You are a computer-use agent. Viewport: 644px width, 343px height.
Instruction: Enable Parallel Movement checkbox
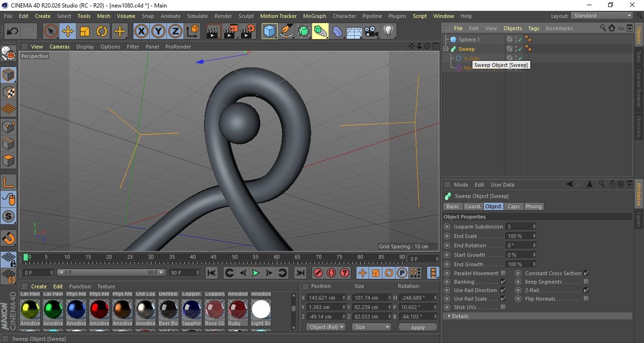tap(503, 273)
